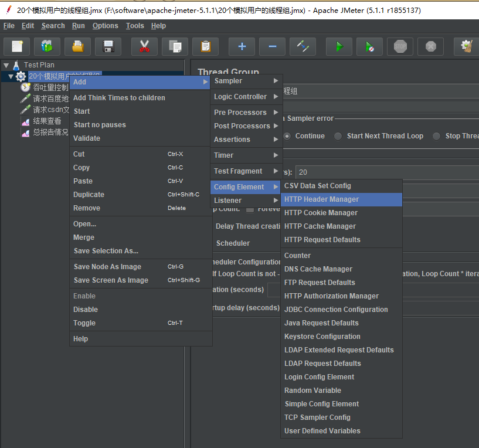Expand the Timer submenu

tap(246, 155)
